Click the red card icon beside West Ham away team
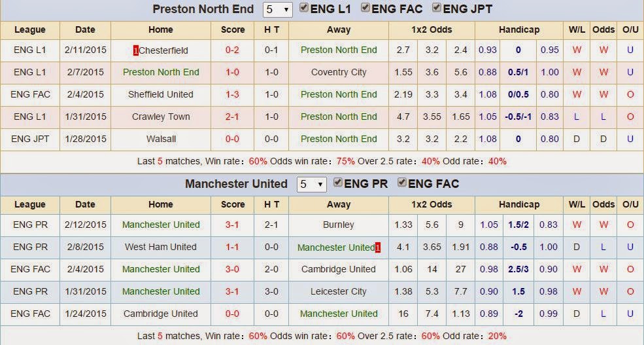 click(378, 247)
